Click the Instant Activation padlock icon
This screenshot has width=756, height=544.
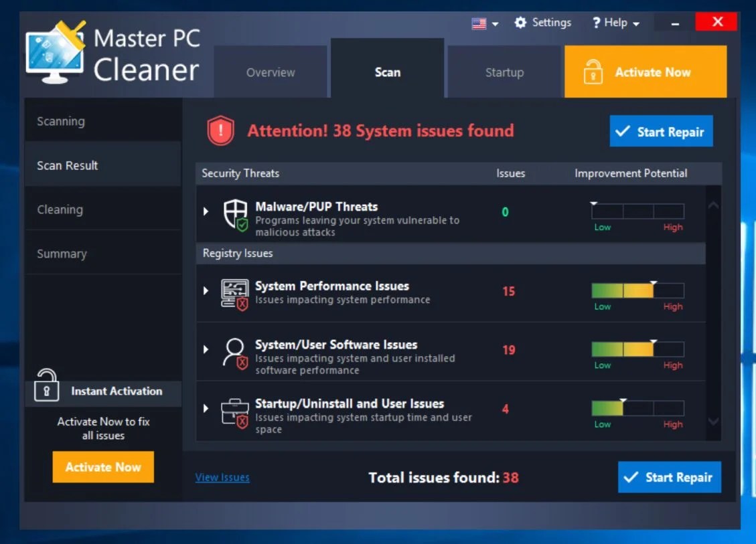click(x=46, y=385)
